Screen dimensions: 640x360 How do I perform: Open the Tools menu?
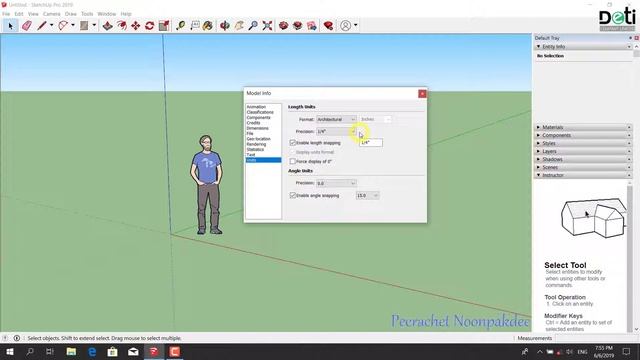tap(87, 14)
